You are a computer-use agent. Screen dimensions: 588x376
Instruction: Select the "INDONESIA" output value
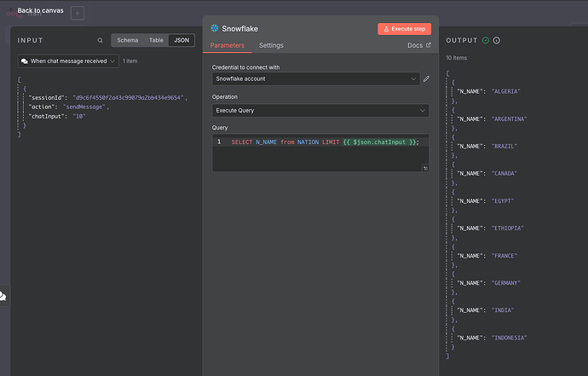click(509, 338)
